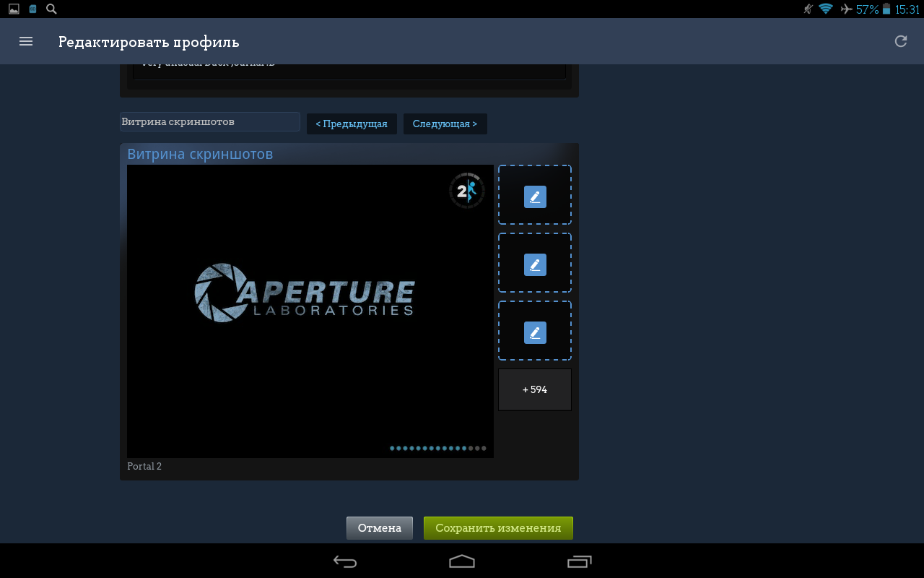Tap the Android back navigation button
The height and width of the screenshot is (578, 924).
[x=345, y=561]
